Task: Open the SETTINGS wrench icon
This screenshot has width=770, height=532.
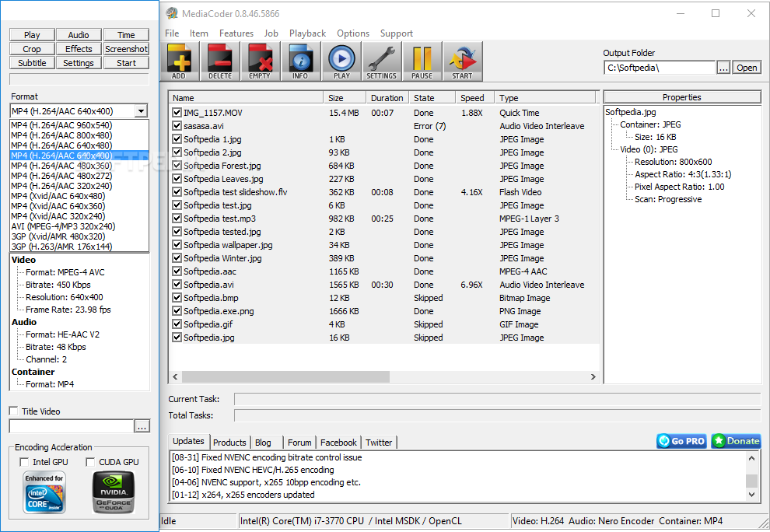Action: pos(382,61)
